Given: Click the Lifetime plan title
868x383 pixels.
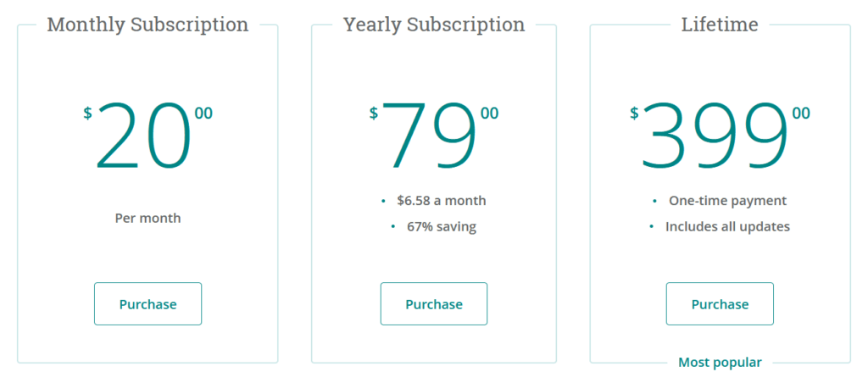Looking at the screenshot, I should pyautogui.click(x=720, y=25).
